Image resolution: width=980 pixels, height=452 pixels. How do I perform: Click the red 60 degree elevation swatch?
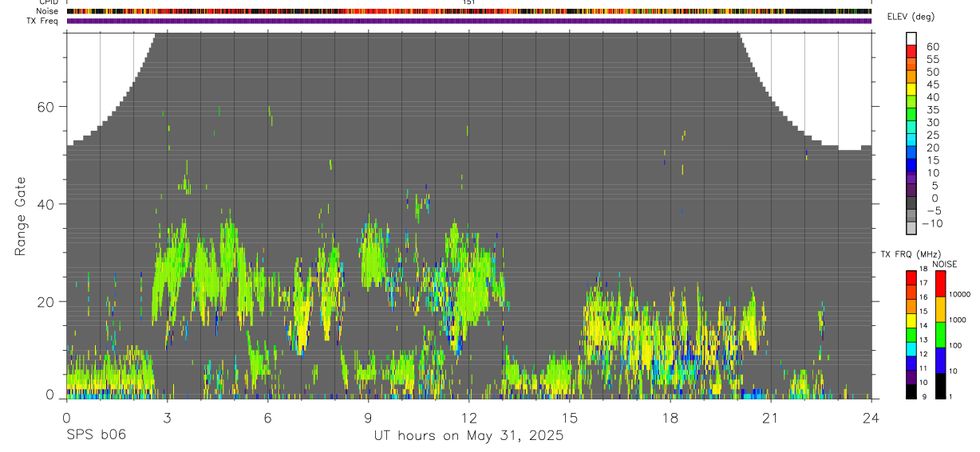[912, 51]
